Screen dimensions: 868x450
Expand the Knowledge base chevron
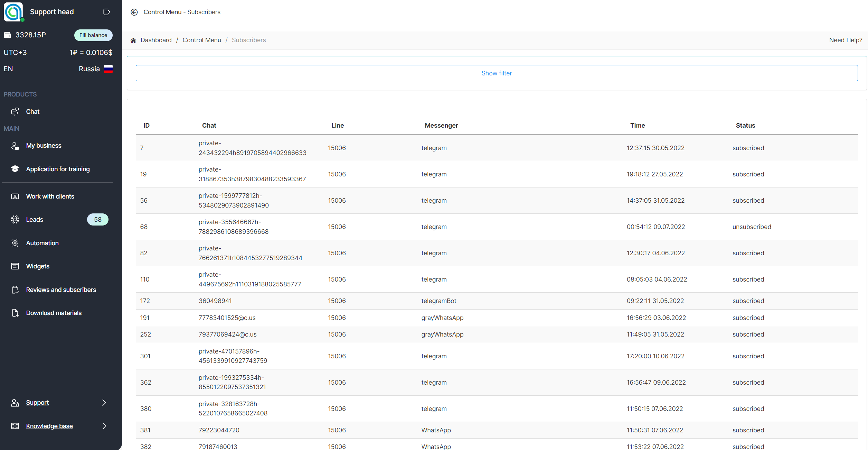pos(104,426)
